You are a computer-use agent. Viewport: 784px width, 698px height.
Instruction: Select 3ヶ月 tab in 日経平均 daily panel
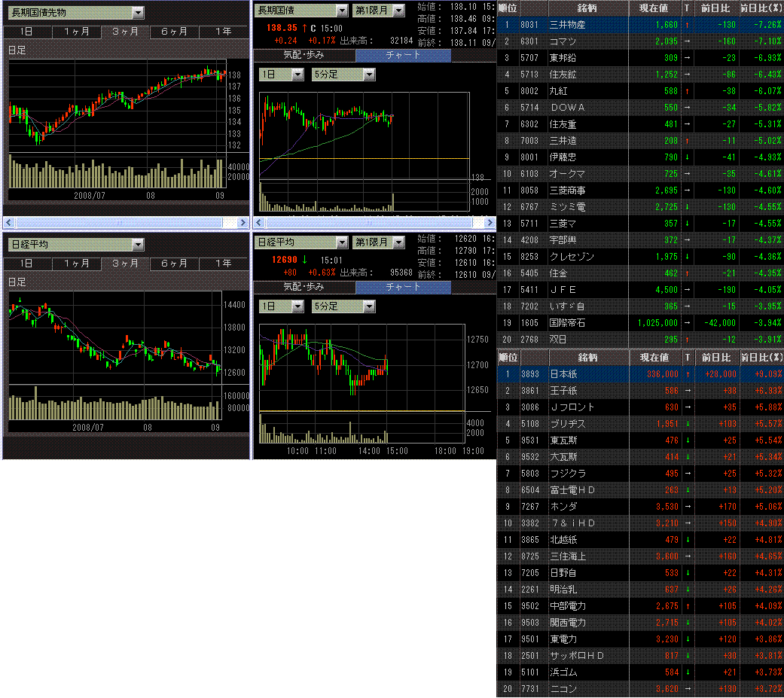[x=125, y=264]
